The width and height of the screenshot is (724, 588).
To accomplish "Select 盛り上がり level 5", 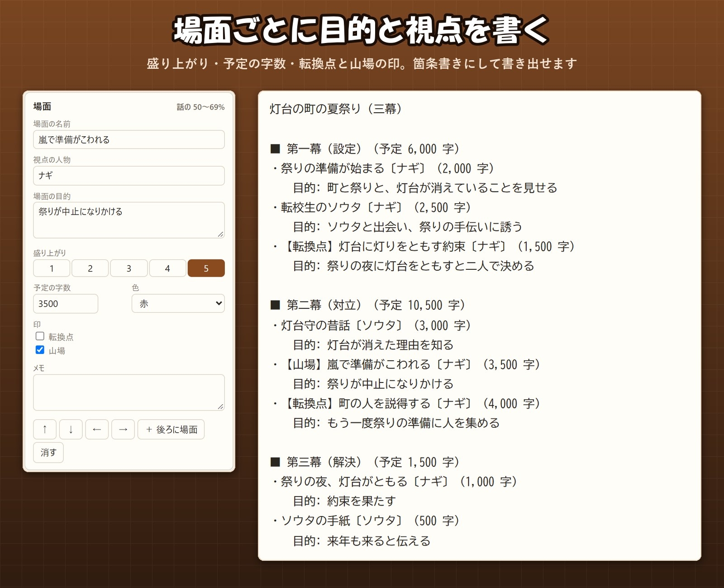I will coord(206,268).
